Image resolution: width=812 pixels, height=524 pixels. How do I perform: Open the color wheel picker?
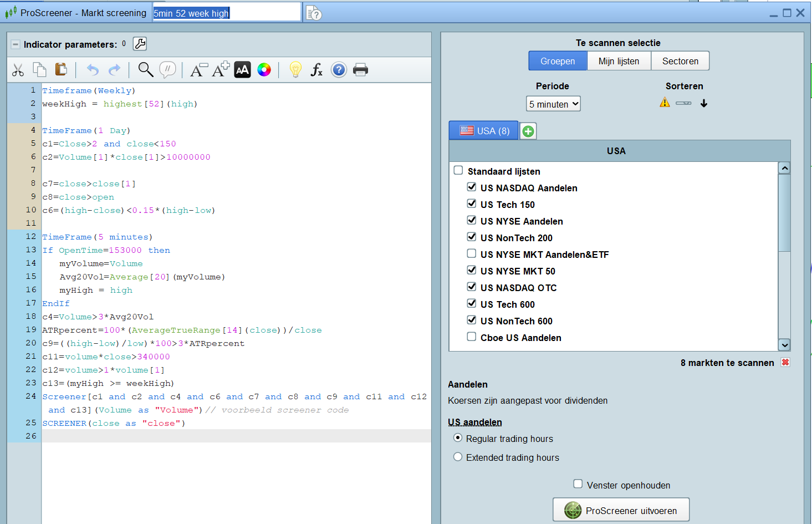[x=264, y=70]
